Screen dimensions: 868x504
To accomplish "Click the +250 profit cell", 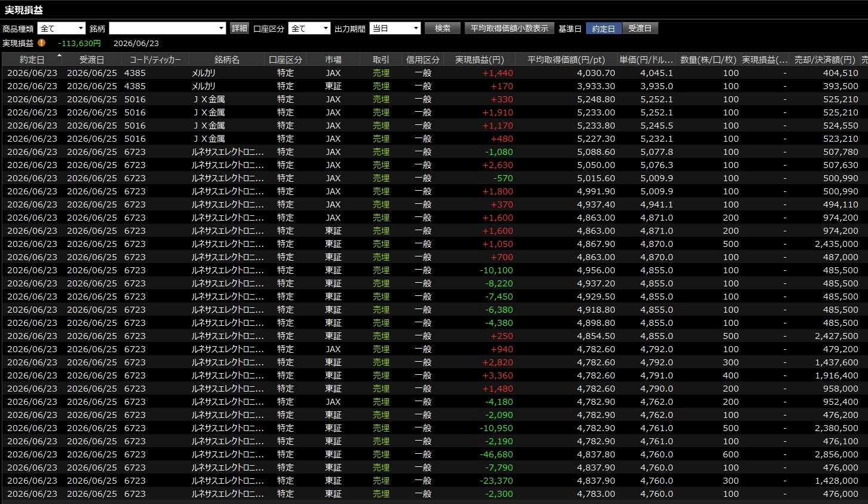I will point(501,336).
